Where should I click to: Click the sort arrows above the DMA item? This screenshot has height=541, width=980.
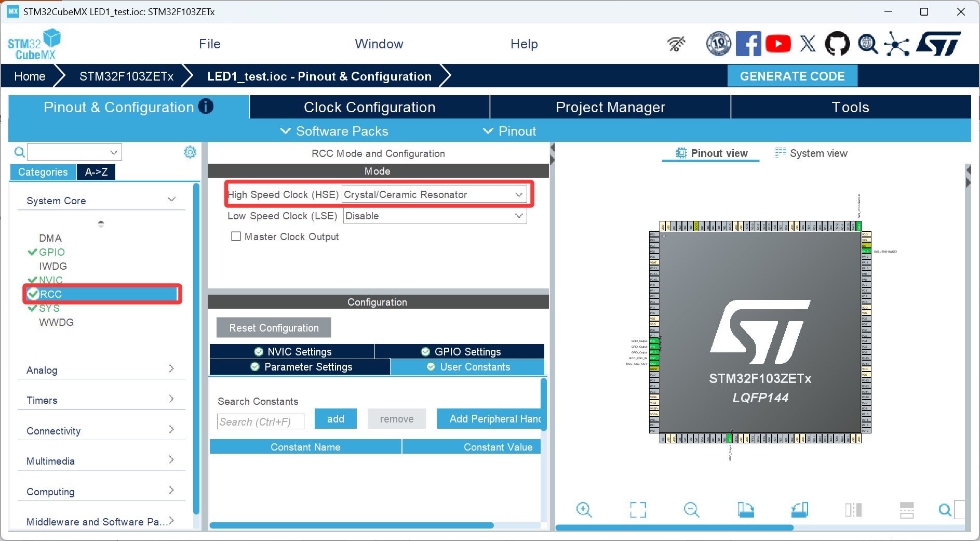coord(101,223)
